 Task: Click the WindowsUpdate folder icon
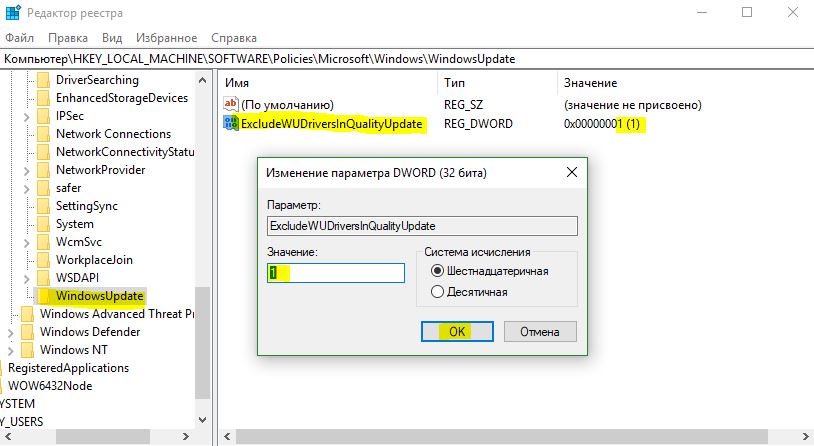coord(44,296)
